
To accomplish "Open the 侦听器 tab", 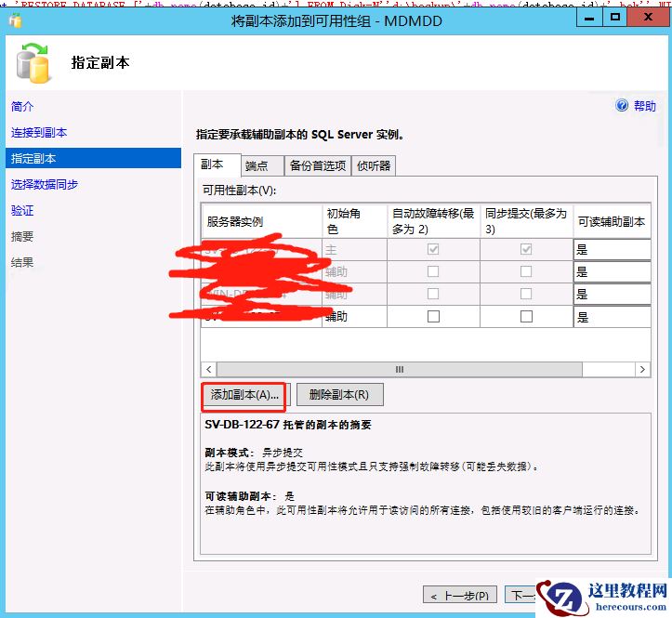I will coord(374,165).
